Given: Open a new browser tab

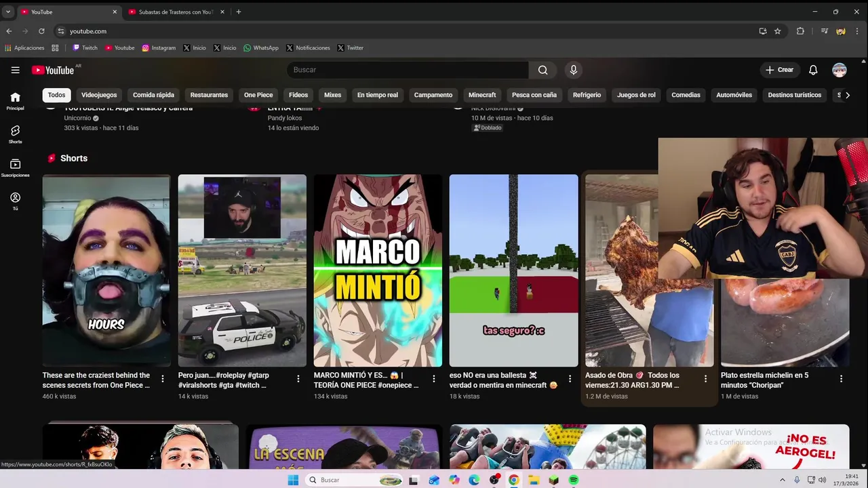Looking at the screenshot, I should (238, 12).
